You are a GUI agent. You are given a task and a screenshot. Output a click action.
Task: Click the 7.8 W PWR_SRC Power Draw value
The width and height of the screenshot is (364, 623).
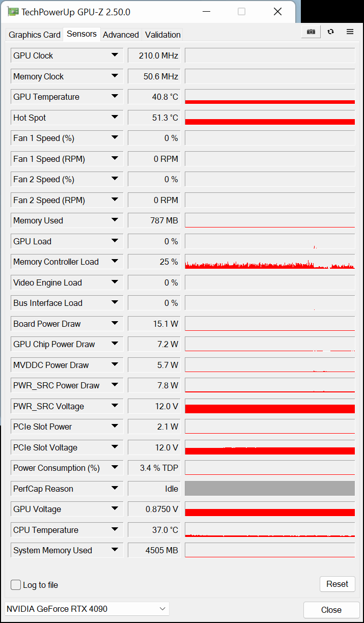pyautogui.click(x=154, y=385)
